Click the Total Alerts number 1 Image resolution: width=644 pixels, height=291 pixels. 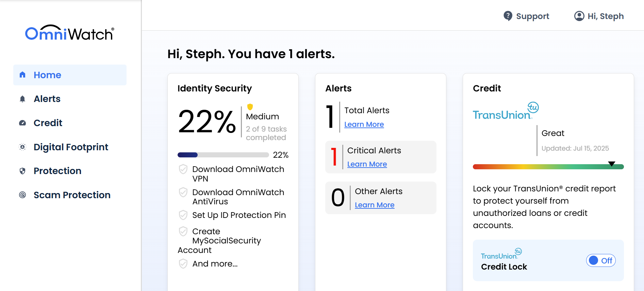(x=330, y=117)
